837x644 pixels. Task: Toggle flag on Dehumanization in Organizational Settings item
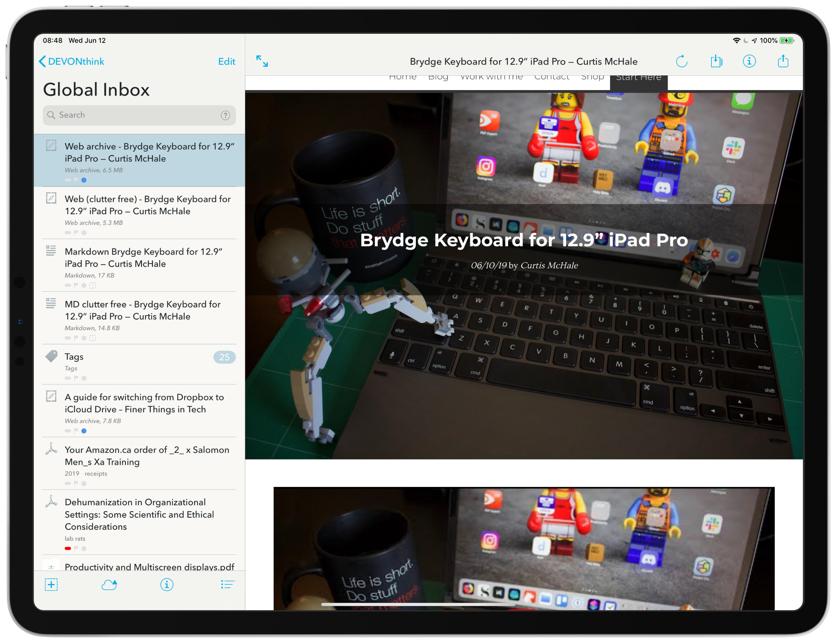[76, 548]
